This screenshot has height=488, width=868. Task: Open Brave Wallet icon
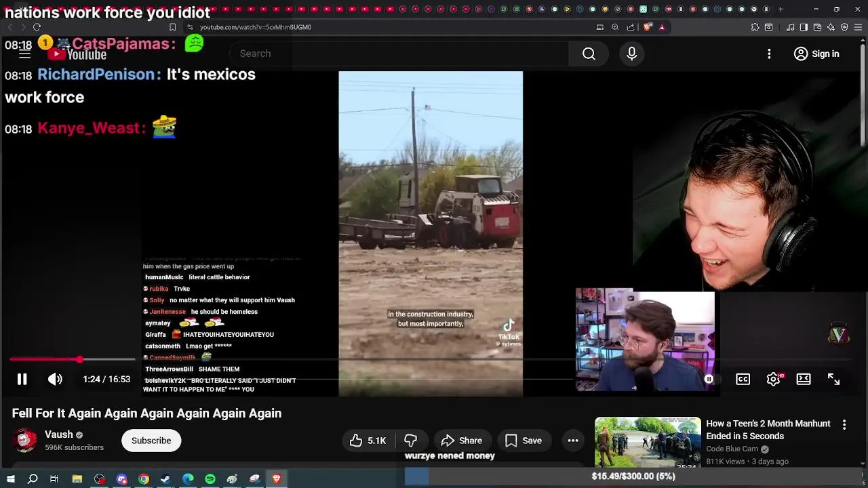817,27
